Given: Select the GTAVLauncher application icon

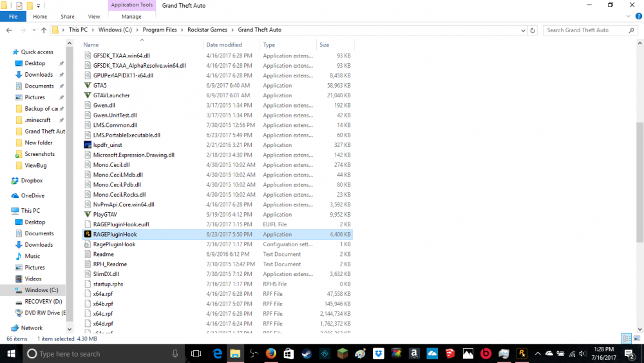Looking at the screenshot, I should pos(88,95).
